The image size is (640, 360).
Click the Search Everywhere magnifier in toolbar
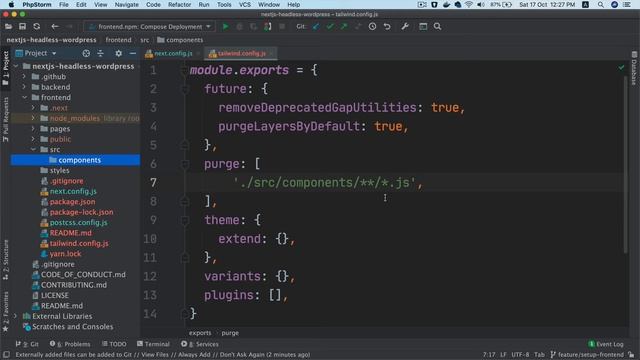coord(438,27)
